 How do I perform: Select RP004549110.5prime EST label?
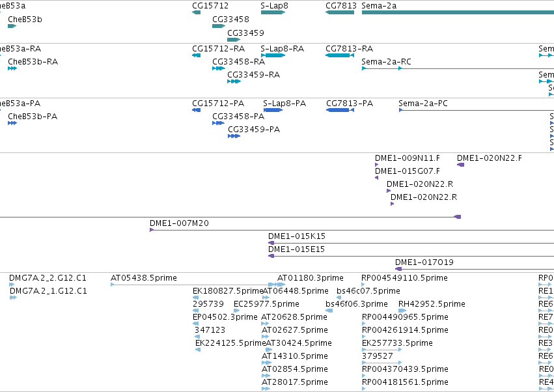404,278
